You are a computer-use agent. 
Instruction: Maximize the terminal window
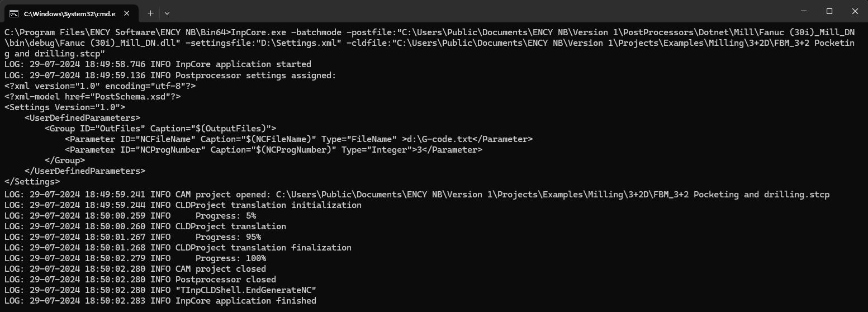point(829,11)
